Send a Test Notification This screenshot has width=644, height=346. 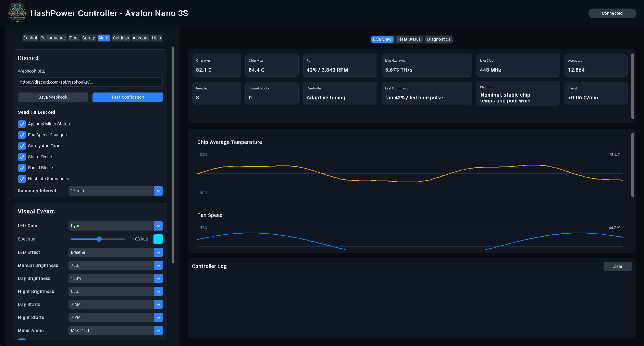[x=128, y=97]
